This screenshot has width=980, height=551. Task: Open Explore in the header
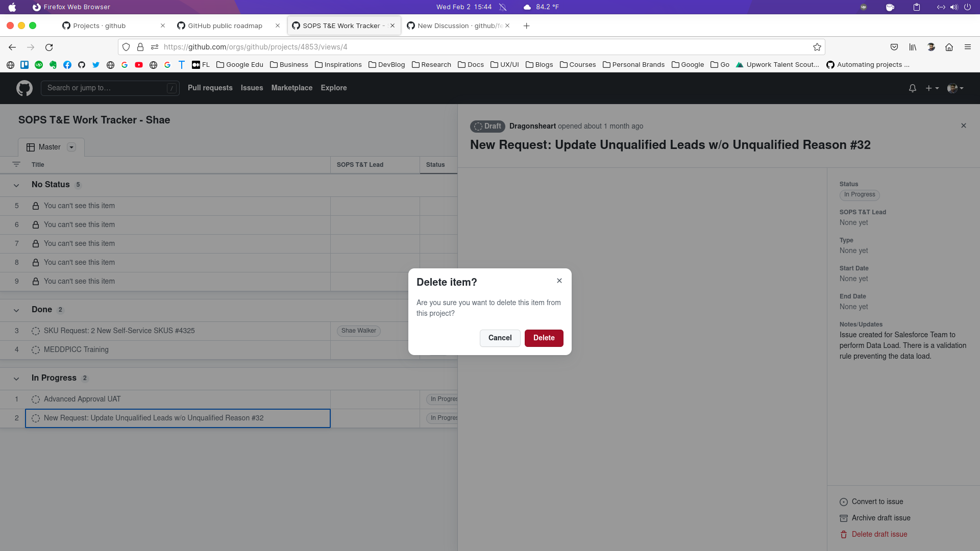pyautogui.click(x=333, y=88)
